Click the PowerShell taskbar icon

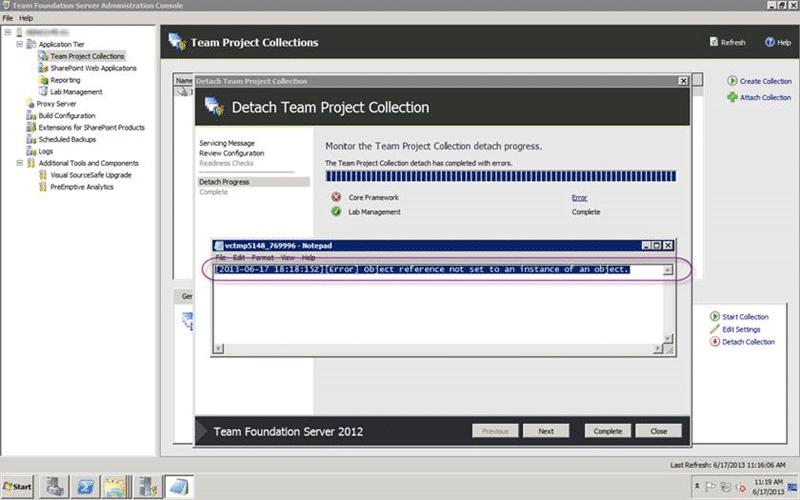[x=85, y=487]
